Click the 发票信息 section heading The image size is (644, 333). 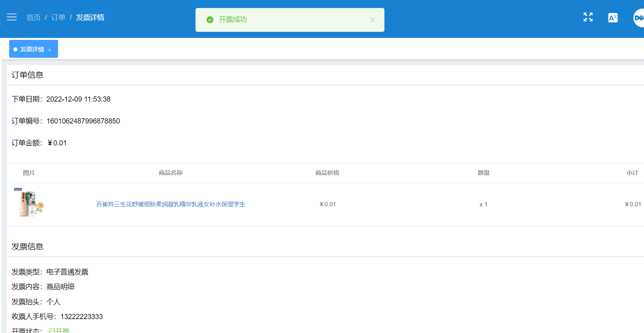(27, 247)
